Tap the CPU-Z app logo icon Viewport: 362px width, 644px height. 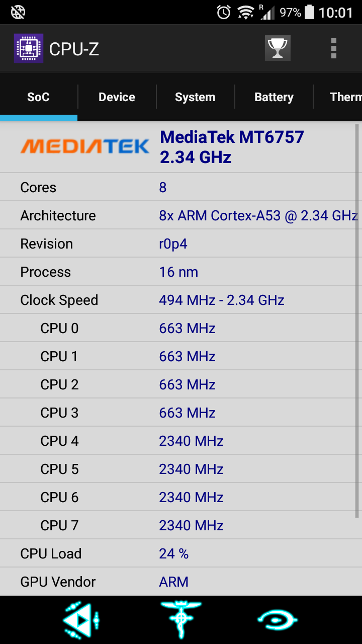tap(29, 48)
